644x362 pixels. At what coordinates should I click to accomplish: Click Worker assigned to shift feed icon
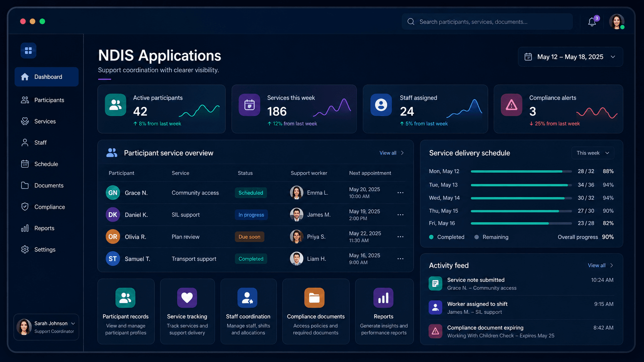435,307
